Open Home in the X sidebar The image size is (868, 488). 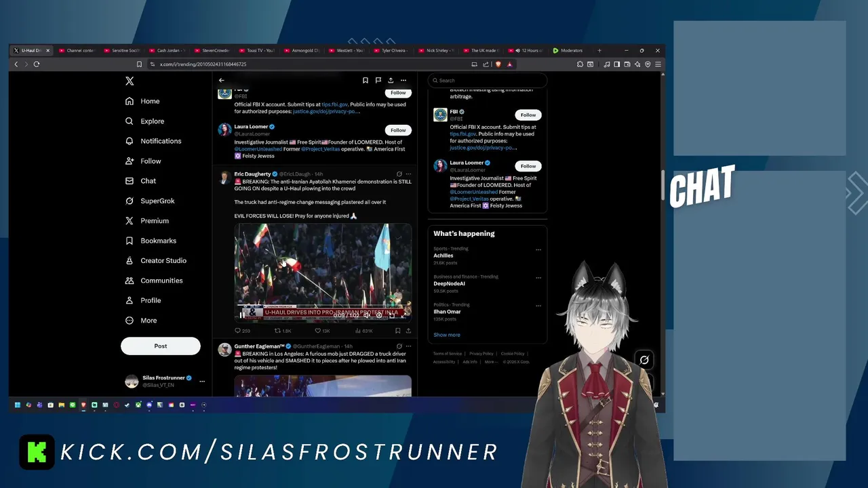tap(142, 101)
